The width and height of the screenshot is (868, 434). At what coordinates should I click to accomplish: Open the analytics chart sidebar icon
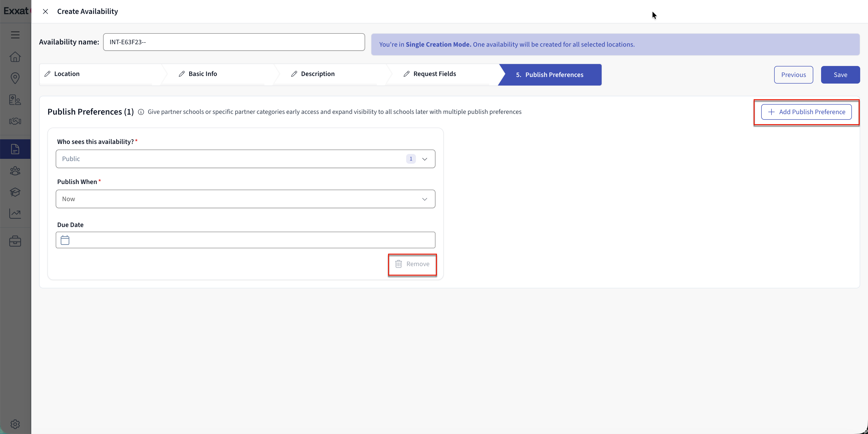tap(15, 214)
